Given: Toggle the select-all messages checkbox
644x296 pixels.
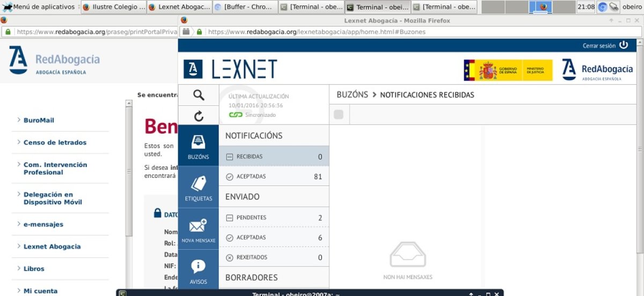Looking at the screenshot, I should pos(339,114).
